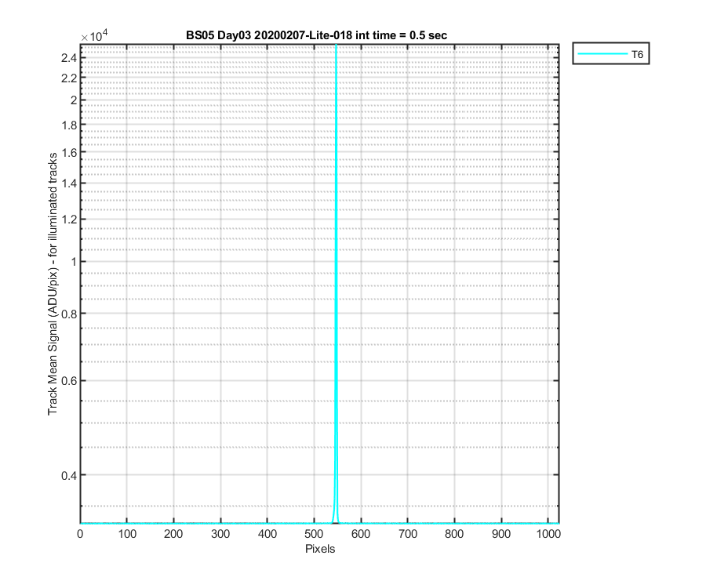The height and width of the screenshot is (588, 706).
Task: Click the Track Mean Signal y-axis label
Action: 53,284
